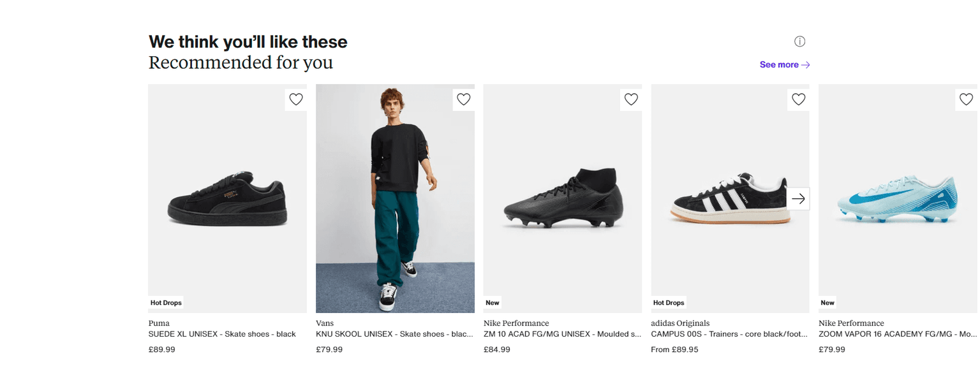Open the "SUEDE XL UNISEX - Skate shoes" product link
Screen dimensions: 980x373
coord(221,333)
